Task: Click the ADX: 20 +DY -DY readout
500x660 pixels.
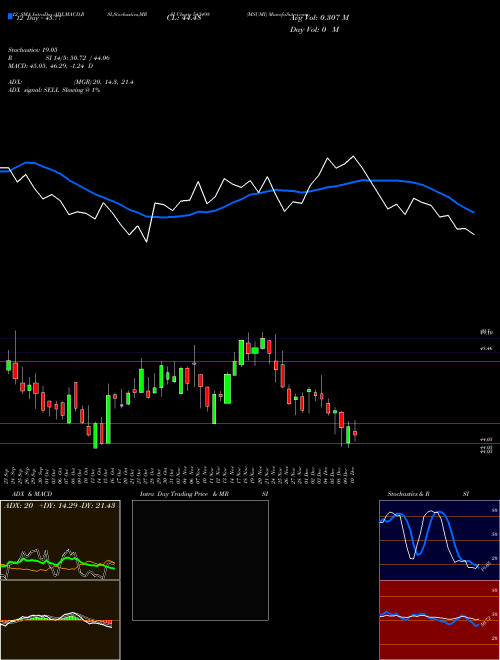Action: pos(60,506)
